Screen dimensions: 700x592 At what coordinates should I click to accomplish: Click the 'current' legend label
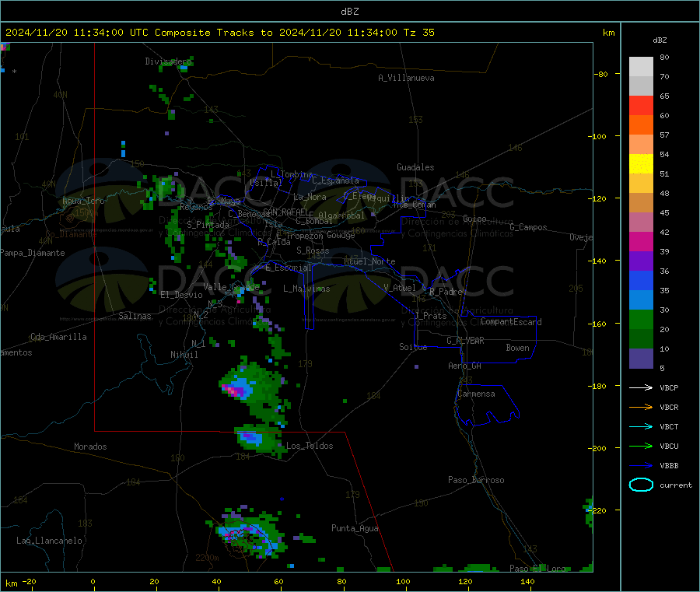tap(676, 485)
